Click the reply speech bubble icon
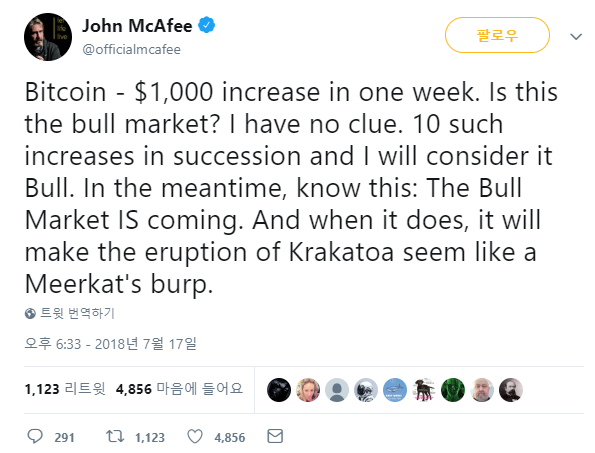 pos(35,436)
